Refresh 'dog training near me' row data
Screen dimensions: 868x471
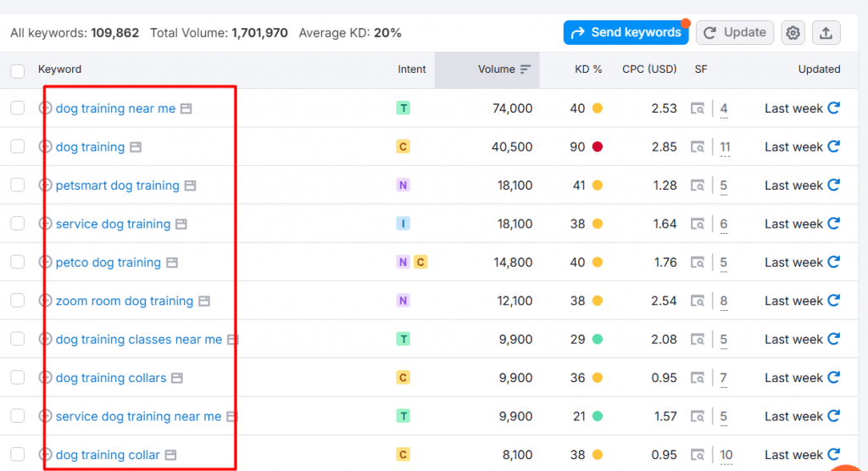pos(834,108)
